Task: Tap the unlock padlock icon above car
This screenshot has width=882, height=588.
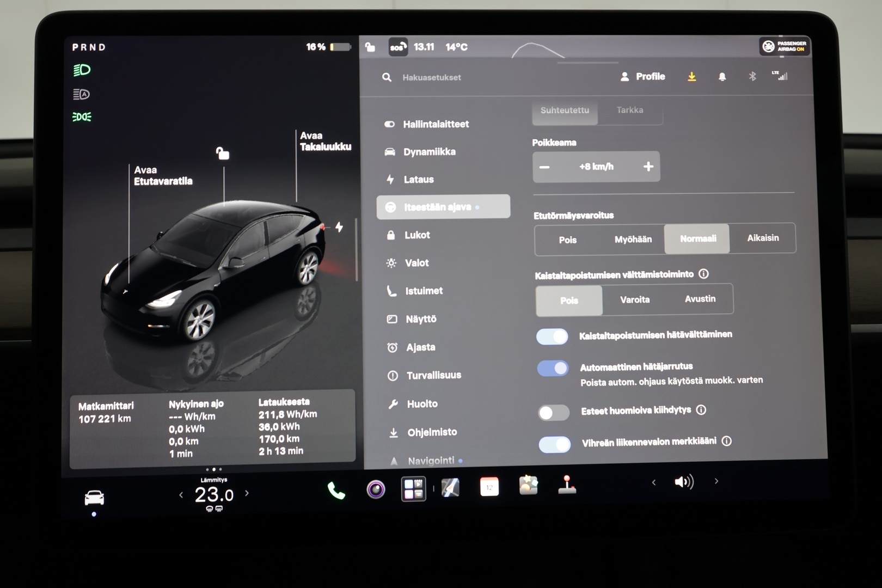Action: [222, 153]
